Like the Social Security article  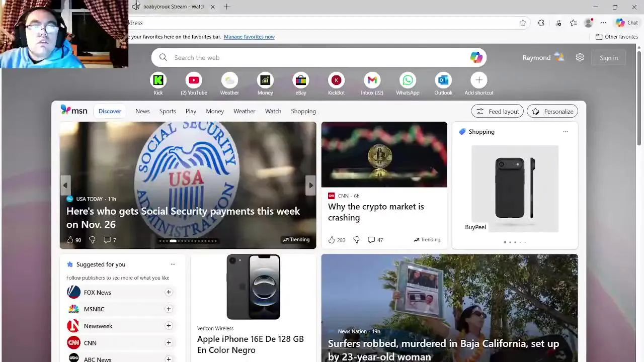pyautogui.click(x=70, y=240)
